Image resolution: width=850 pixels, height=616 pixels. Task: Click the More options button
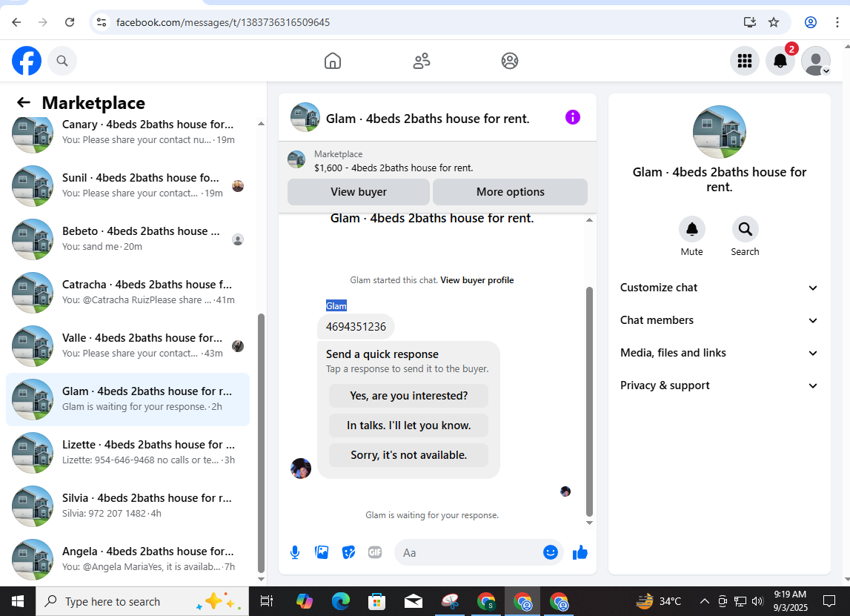pyautogui.click(x=510, y=192)
